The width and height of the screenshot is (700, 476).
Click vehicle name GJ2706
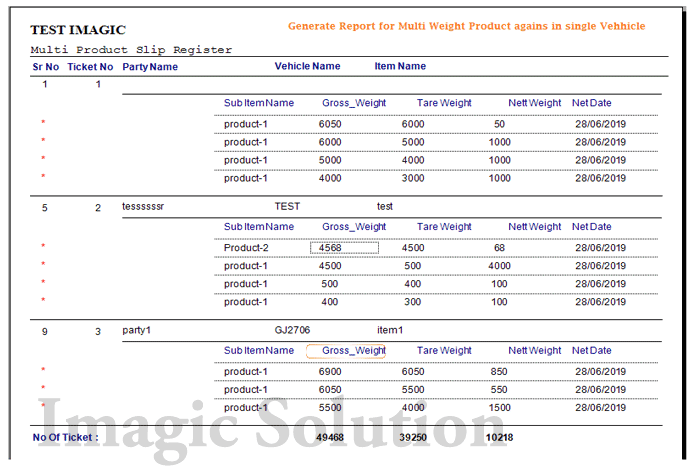[x=292, y=330]
